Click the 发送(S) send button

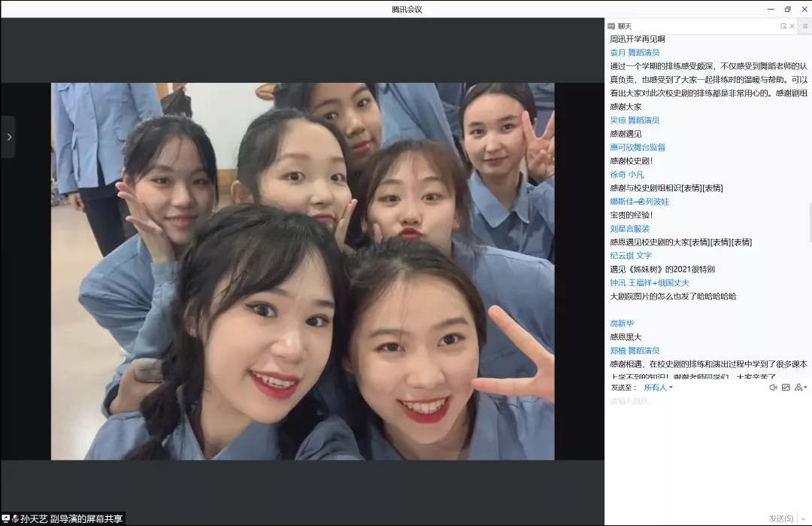[780, 518]
